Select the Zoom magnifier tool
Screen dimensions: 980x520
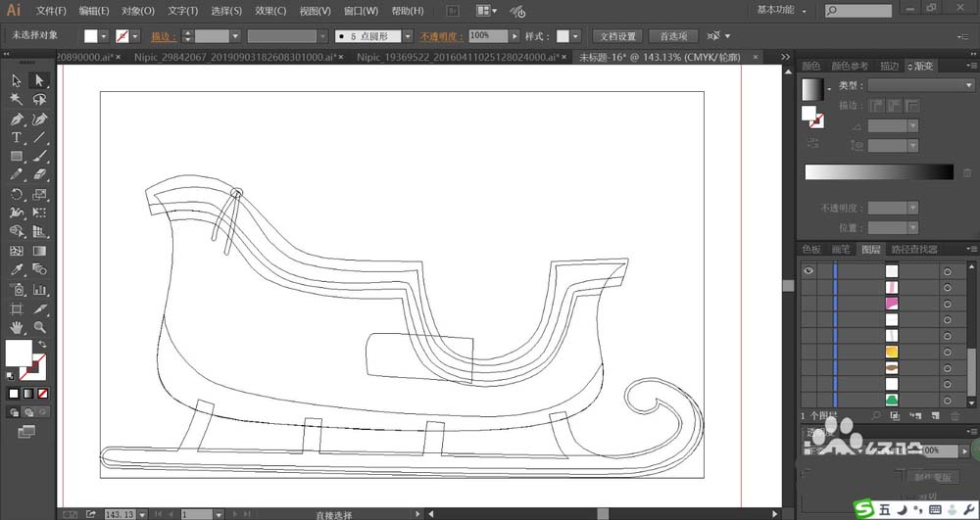click(x=39, y=327)
